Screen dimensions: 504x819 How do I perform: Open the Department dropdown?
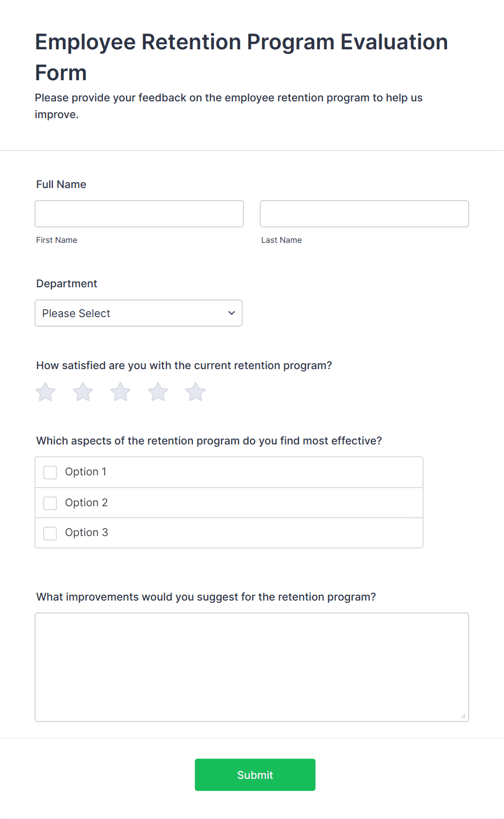(x=139, y=313)
